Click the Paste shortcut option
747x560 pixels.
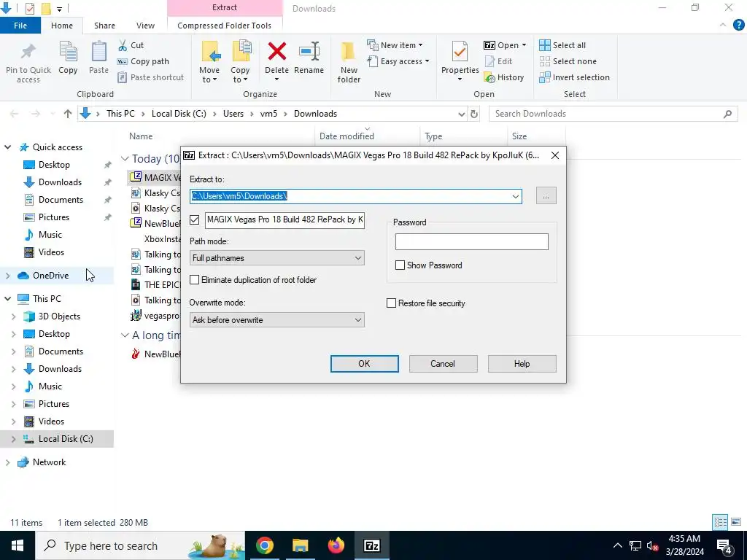click(150, 77)
